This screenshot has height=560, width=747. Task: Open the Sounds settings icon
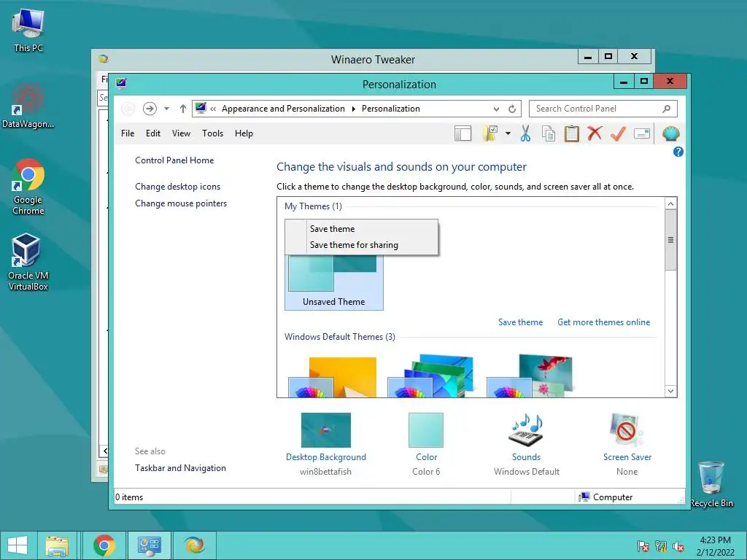[x=526, y=430]
